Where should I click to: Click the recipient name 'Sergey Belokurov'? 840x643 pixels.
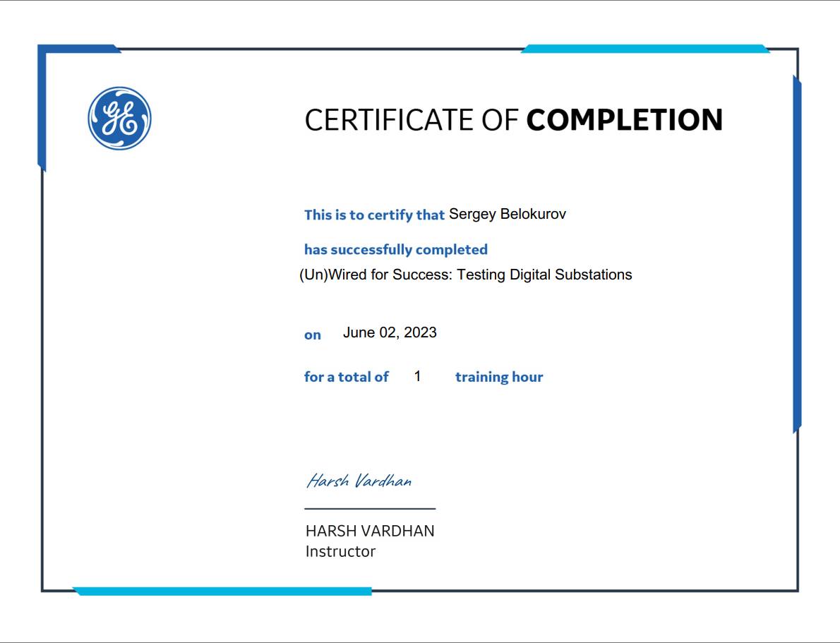click(x=508, y=215)
